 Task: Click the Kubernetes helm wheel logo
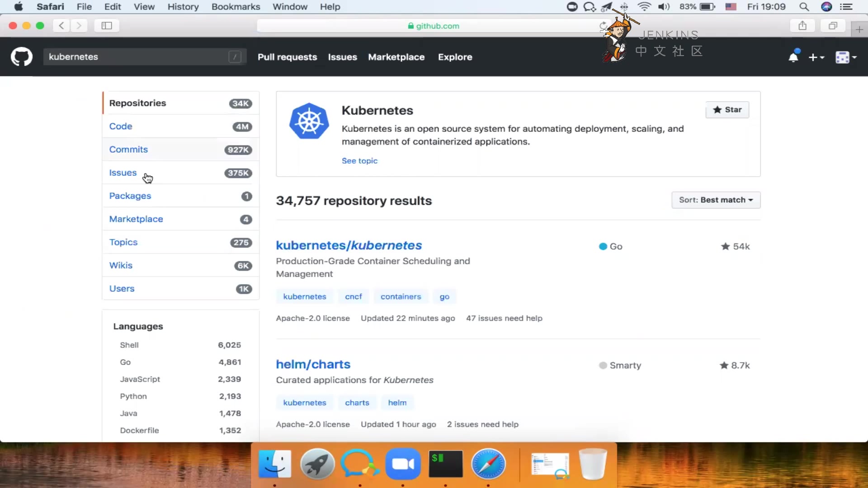pyautogui.click(x=309, y=121)
